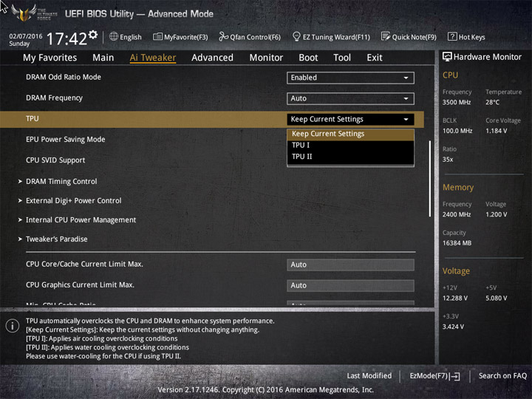Click the info icon beside help text
The width and height of the screenshot is (532, 399).
13,326
